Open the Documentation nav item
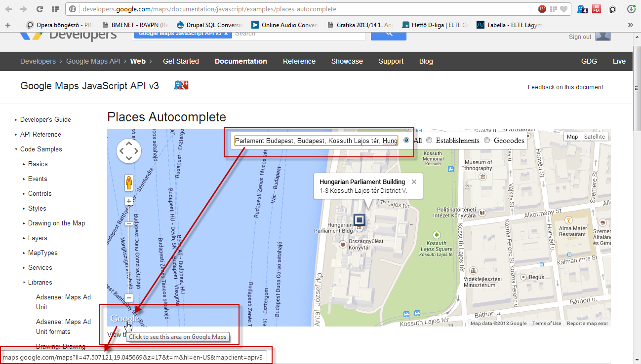Viewport: 641px width, 364px height. tap(241, 61)
